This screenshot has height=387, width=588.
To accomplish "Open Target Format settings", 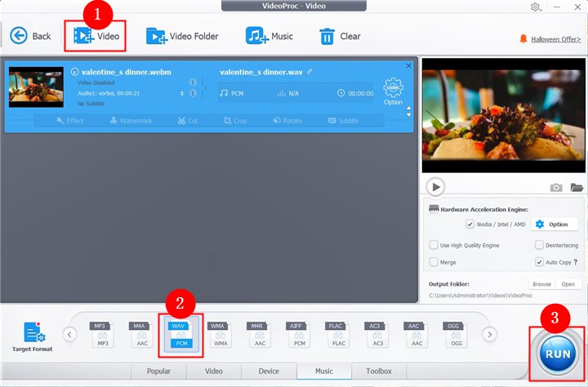I will [33, 336].
